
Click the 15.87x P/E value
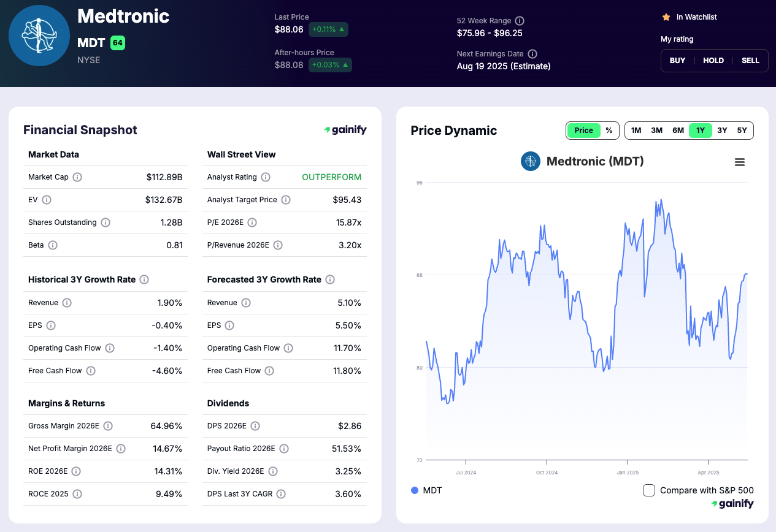tap(348, 222)
